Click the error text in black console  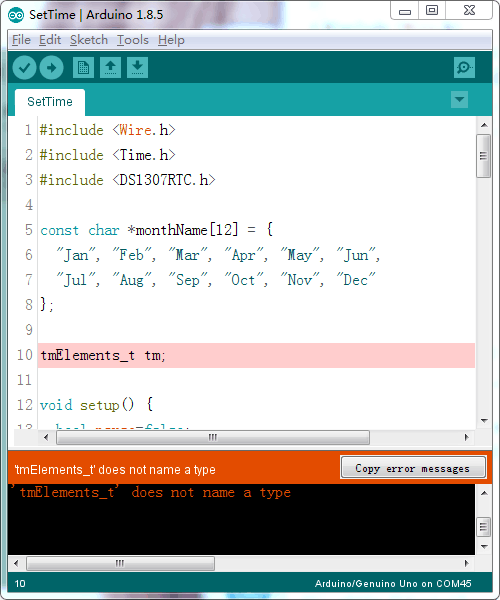coord(150,492)
